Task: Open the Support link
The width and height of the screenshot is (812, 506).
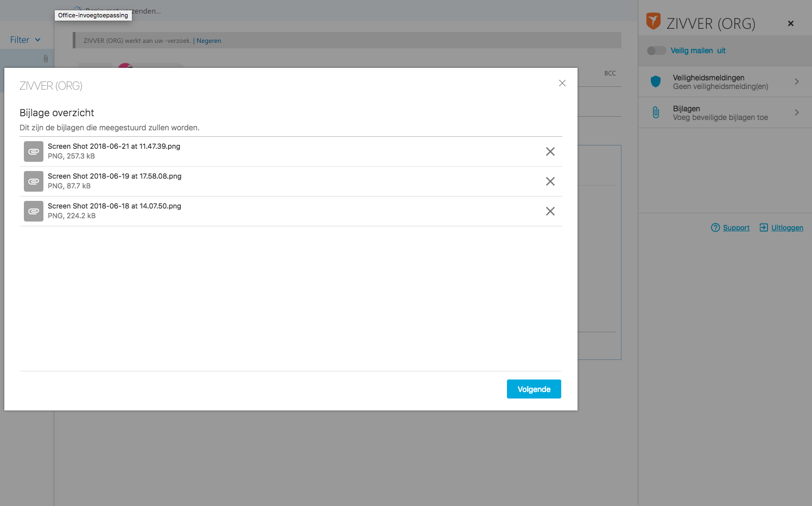Action: pos(736,227)
